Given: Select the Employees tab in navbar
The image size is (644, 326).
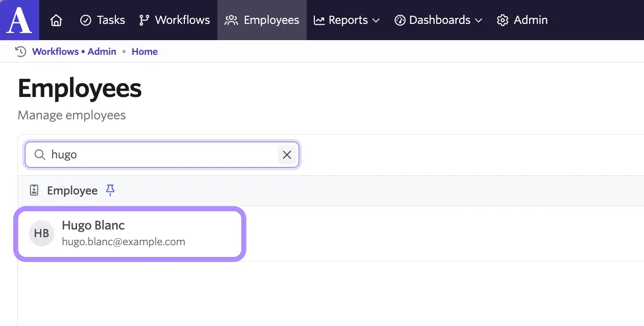Looking at the screenshot, I should (x=262, y=20).
